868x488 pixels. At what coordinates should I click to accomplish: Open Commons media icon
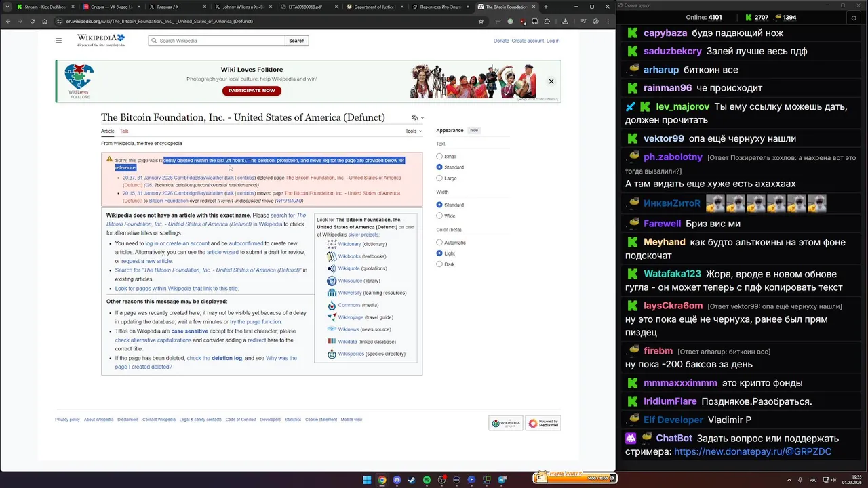(x=332, y=305)
